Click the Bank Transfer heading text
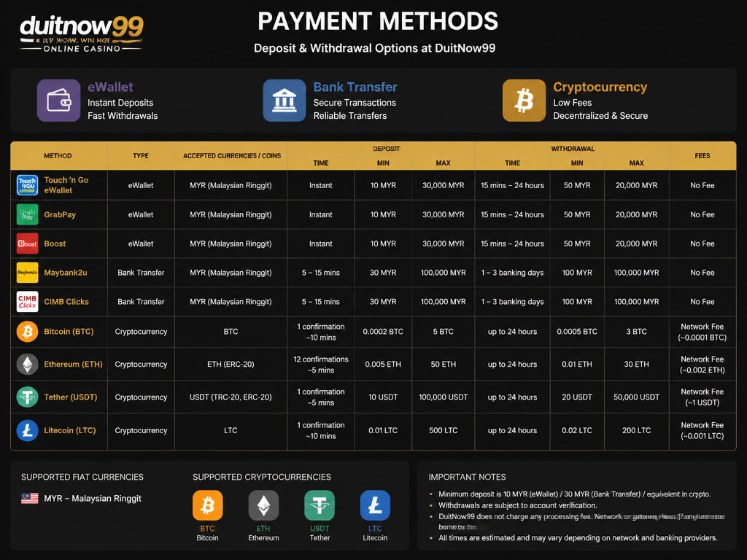747x560 pixels. pos(355,87)
